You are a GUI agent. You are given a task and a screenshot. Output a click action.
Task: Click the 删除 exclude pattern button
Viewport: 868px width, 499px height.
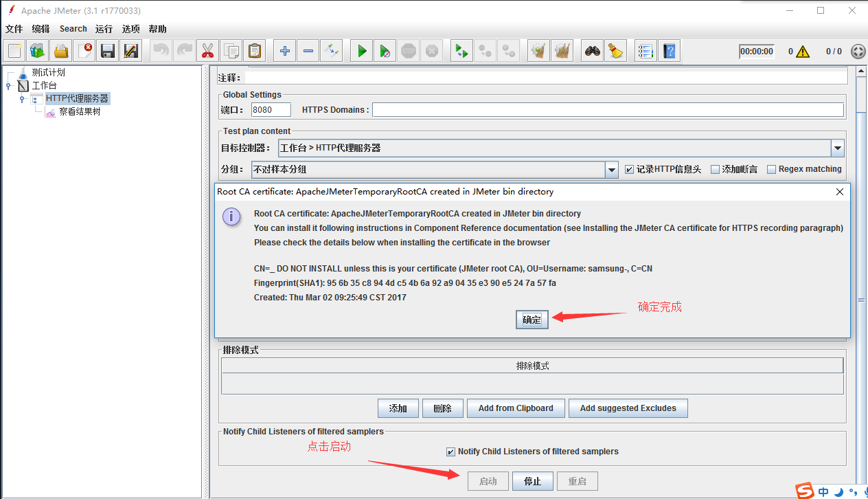tap(443, 408)
